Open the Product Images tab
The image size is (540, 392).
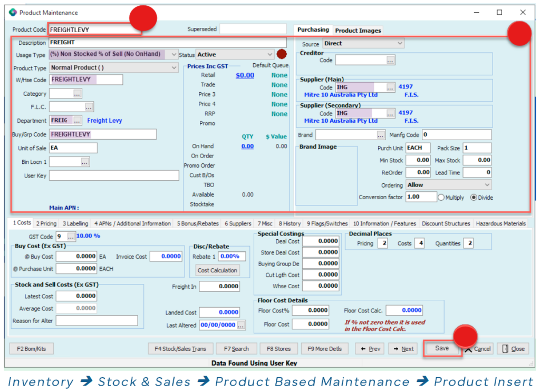[358, 31]
